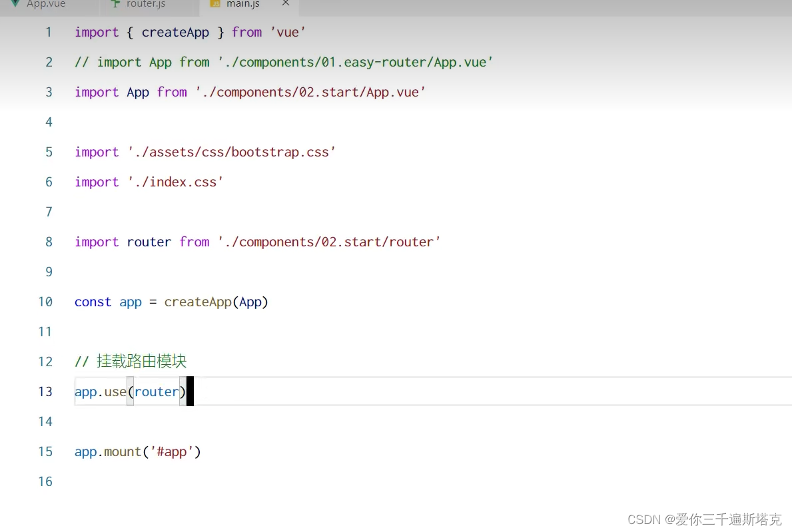Switch to the App.vue tab
Screen dimensions: 792x532
click(x=47, y=3)
